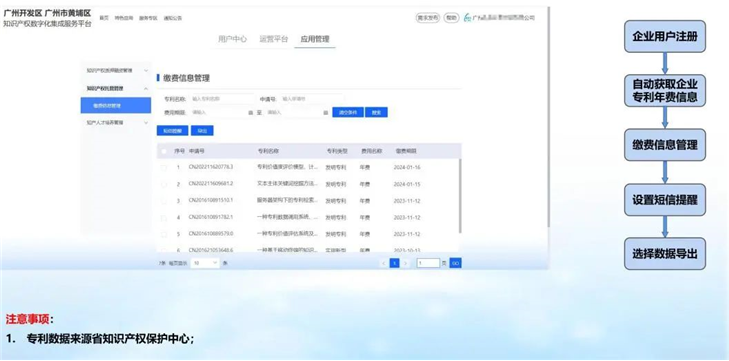Viewport: 729px width, 361px height.
Task: Click application number CN201610891782.1
Action: pyautogui.click(x=211, y=217)
